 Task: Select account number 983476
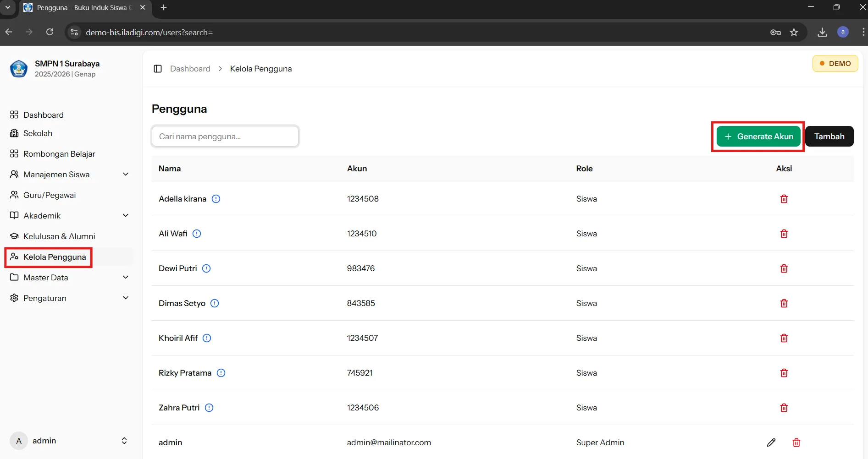[361, 268]
